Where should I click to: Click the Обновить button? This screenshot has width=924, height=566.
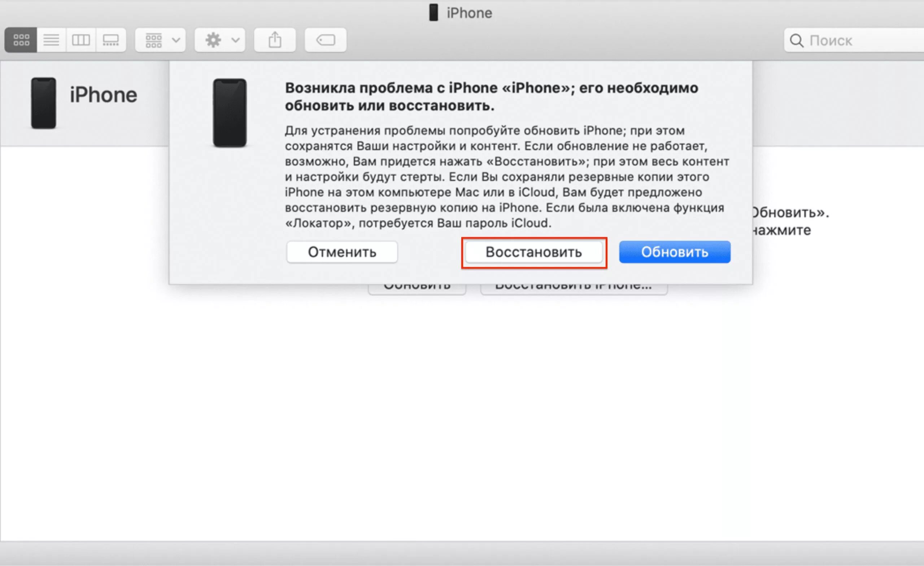coord(675,252)
